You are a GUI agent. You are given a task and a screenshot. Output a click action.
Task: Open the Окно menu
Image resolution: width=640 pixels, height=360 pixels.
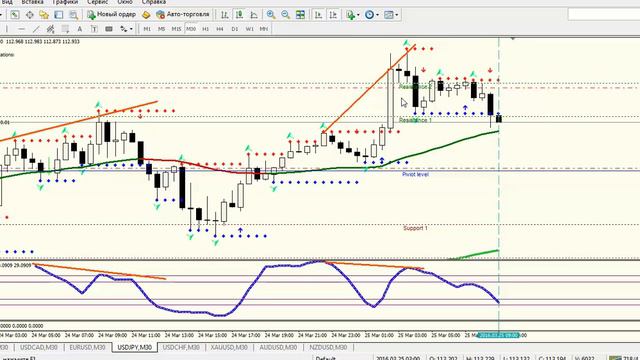pyautogui.click(x=125, y=2)
